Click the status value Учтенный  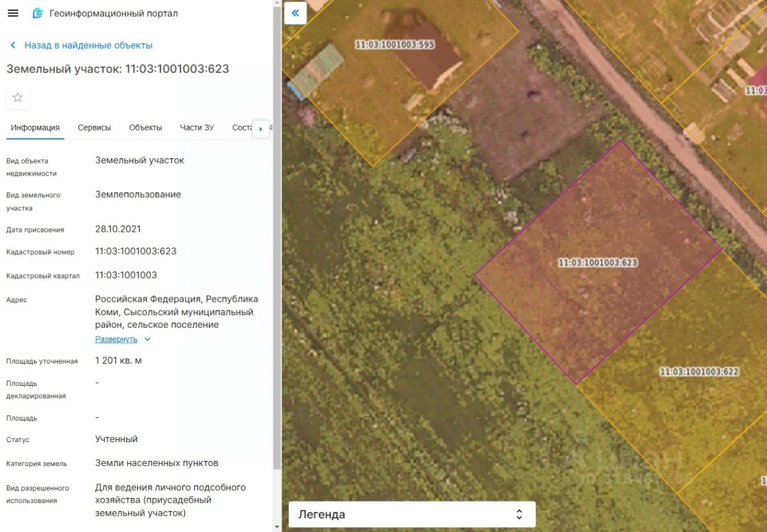pos(116,439)
